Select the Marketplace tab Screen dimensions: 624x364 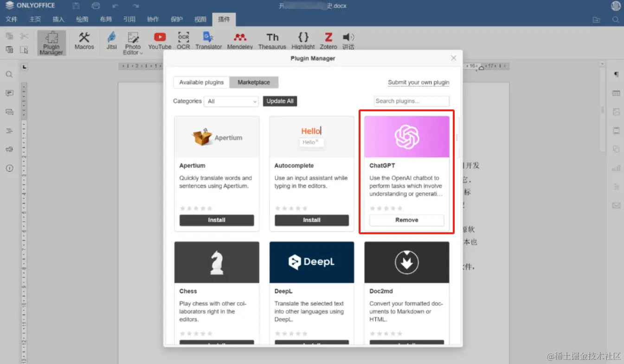(254, 83)
